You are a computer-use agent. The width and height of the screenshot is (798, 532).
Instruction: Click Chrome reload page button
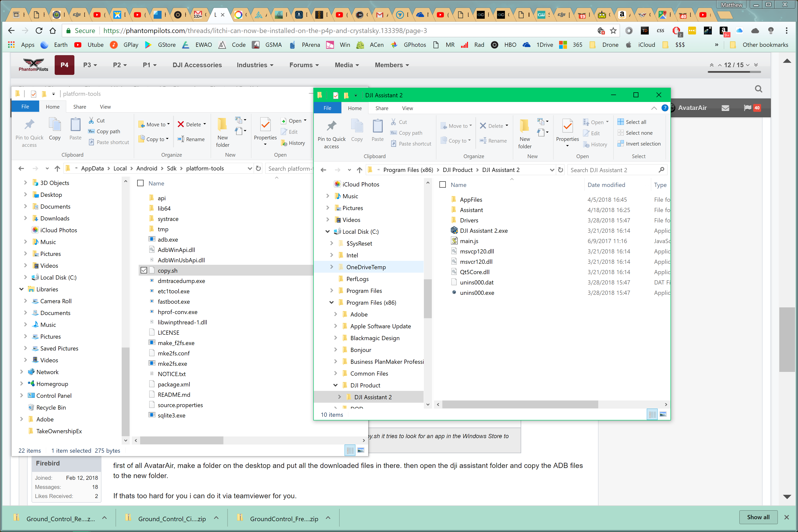39,31
